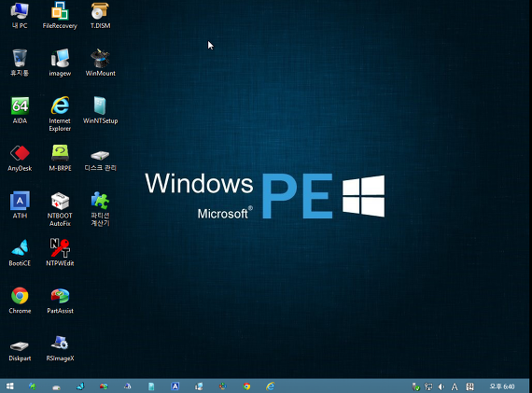The image size is (532, 393).
Task: Open the AnyDesk desktop icon
Action: coord(20,158)
